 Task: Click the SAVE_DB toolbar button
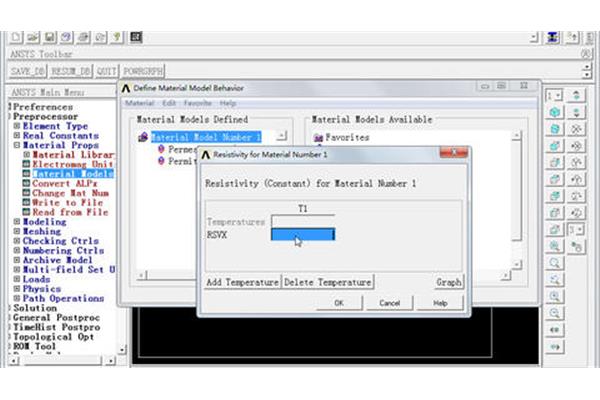click(x=28, y=71)
